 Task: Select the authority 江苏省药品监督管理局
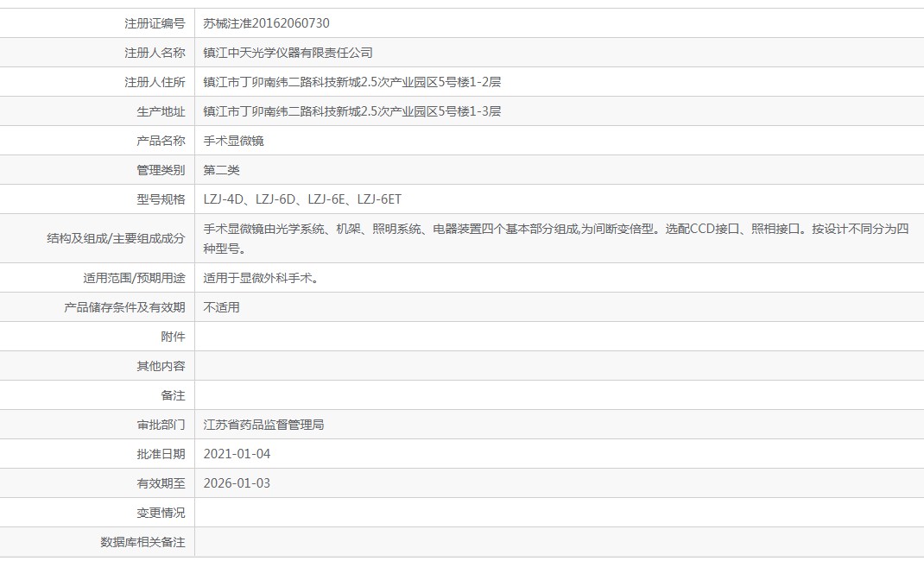pyautogui.click(x=263, y=425)
